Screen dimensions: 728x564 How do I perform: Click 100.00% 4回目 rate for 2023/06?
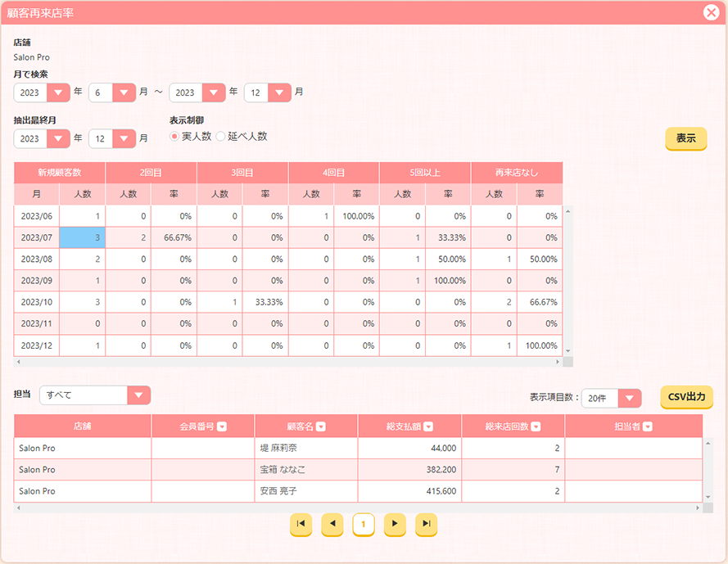[356, 216]
